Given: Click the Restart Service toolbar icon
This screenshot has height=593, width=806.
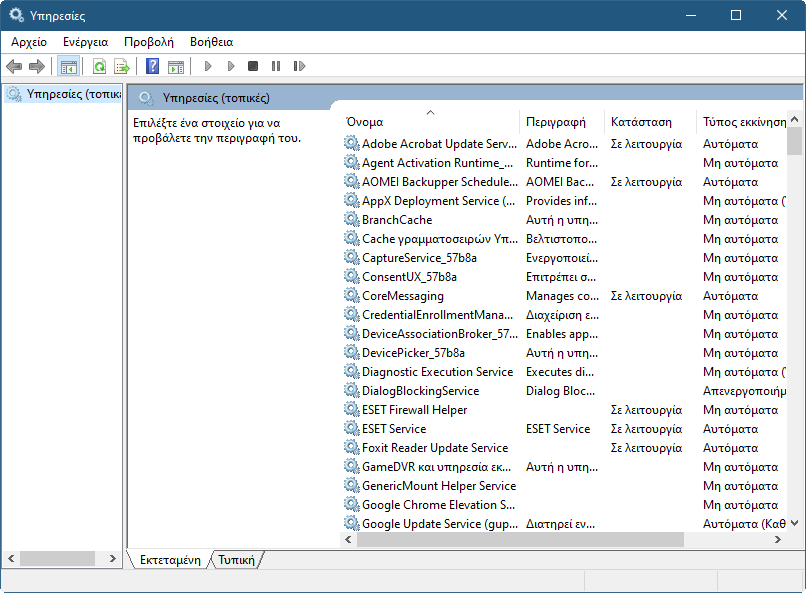Looking at the screenshot, I should 299,66.
